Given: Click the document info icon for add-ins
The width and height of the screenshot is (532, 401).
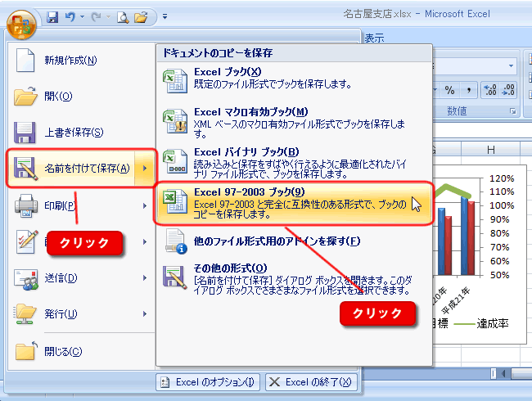Looking at the screenshot, I should 176,241.
